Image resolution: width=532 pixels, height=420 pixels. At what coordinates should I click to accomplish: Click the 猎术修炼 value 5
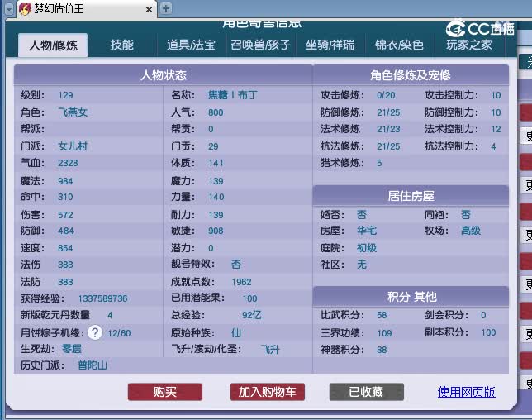tap(379, 163)
